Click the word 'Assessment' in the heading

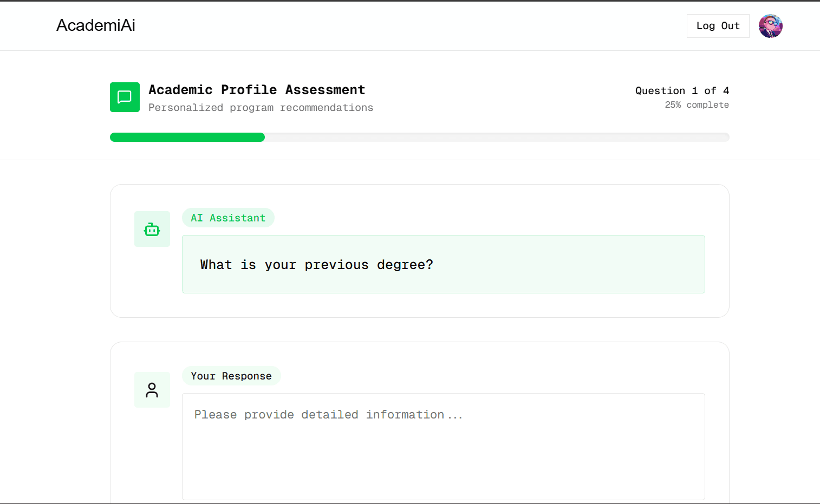pos(325,90)
